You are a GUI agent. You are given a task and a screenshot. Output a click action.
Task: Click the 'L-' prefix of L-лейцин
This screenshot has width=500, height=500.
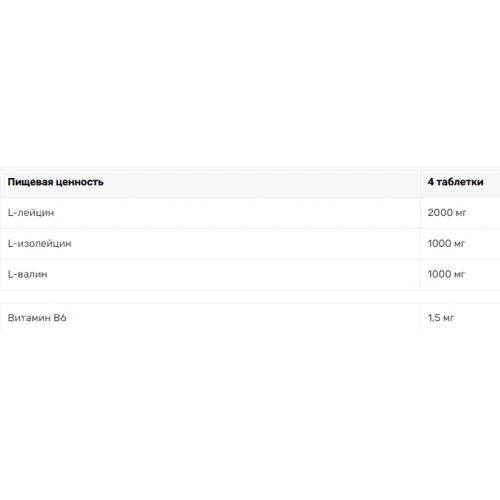12,213
